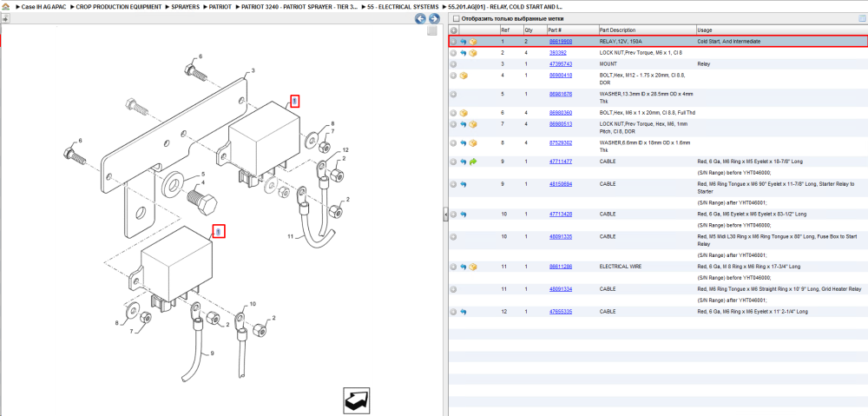Enable 'Отобразить только выбранные метки' checkbox

[x=457, y=19]
